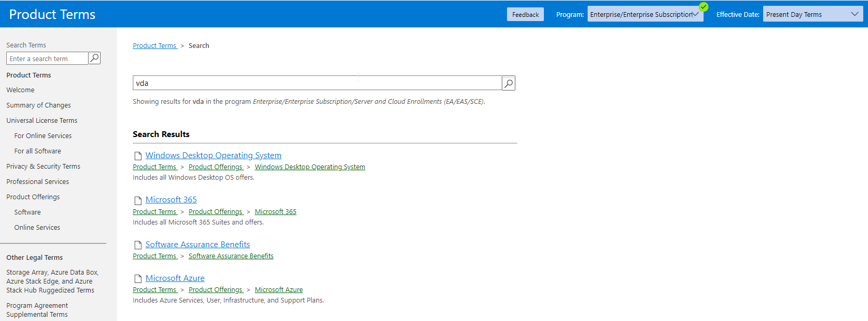Click Product Terms link under Windows Desktop result

coord(154,167)
